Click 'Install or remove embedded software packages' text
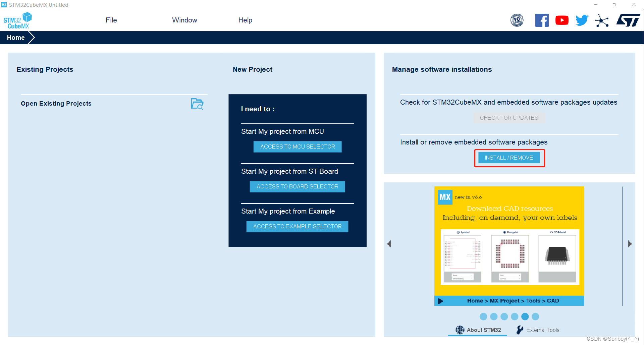This screenshot has width=644, height=345. [x=474, y=142]
